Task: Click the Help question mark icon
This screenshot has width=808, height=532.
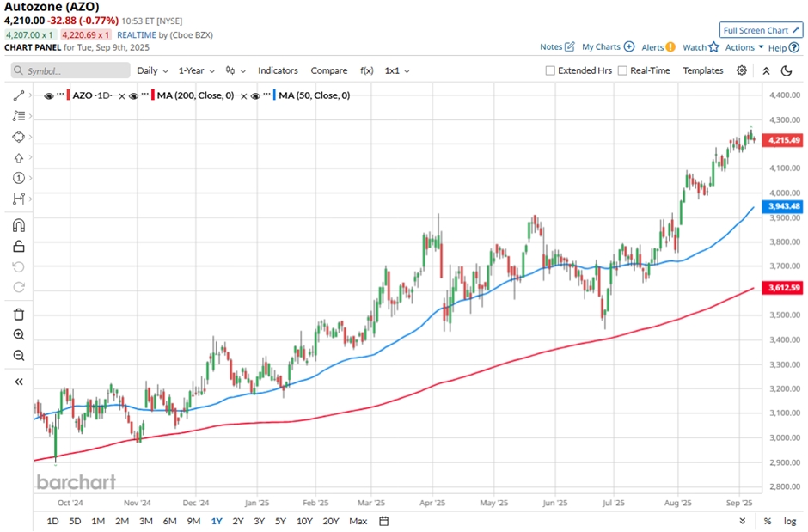Action: [x=794, y=47]
